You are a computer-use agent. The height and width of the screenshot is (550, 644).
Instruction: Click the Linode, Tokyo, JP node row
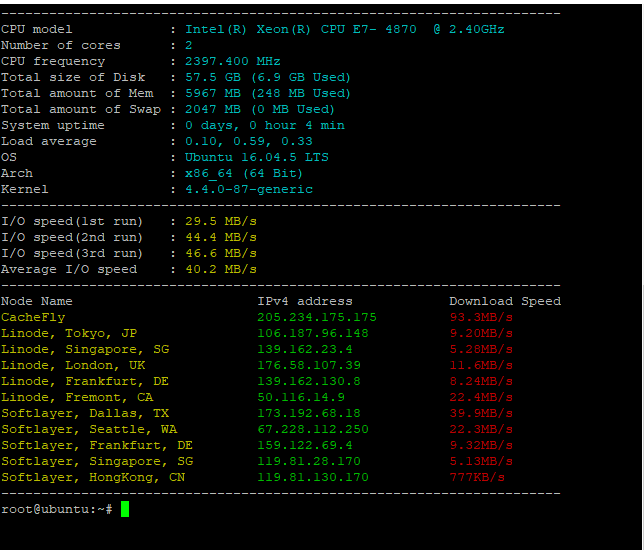[69, 334]
